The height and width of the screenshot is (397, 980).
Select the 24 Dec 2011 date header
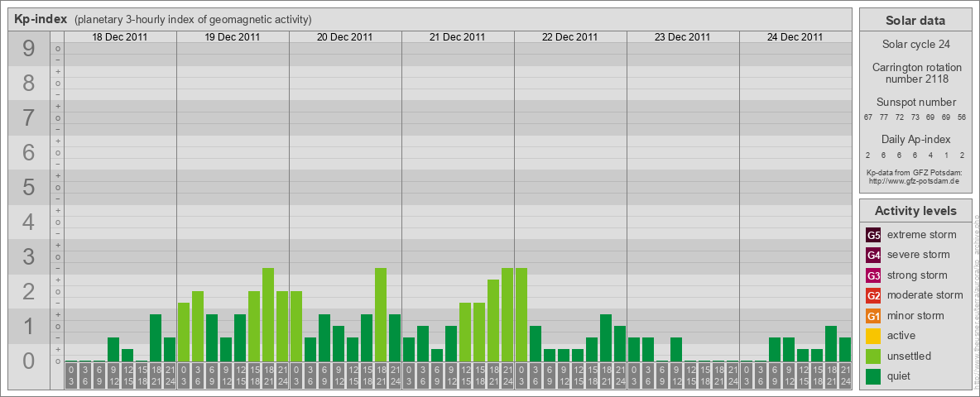(795, 37)
